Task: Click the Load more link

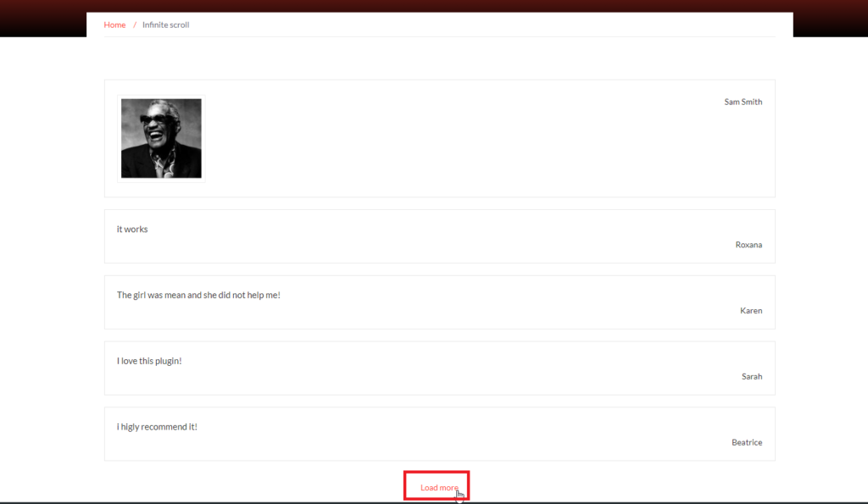Action: click(x=439, y=487)
